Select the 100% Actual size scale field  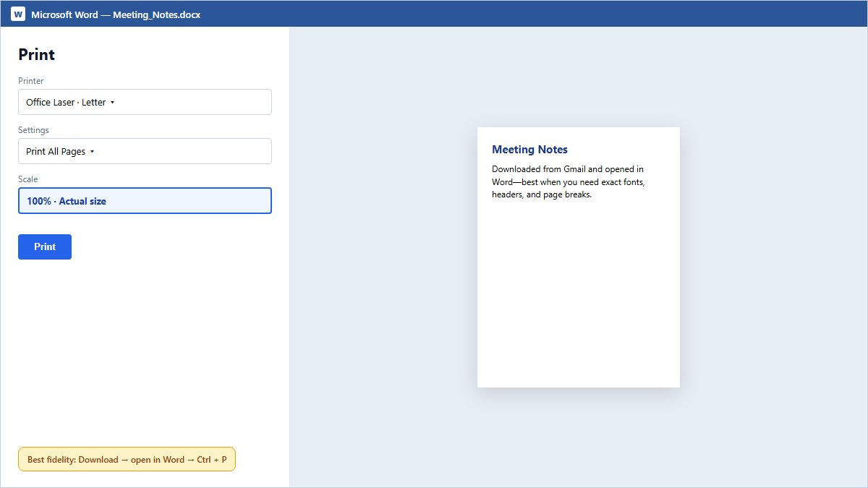pos(145,201)
